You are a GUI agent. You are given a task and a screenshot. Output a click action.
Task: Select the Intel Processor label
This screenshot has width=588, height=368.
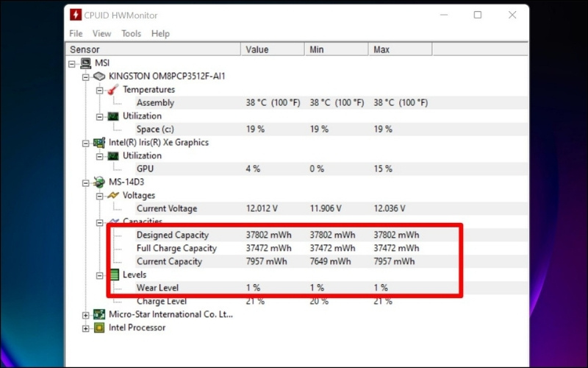(x=137, y=328)
